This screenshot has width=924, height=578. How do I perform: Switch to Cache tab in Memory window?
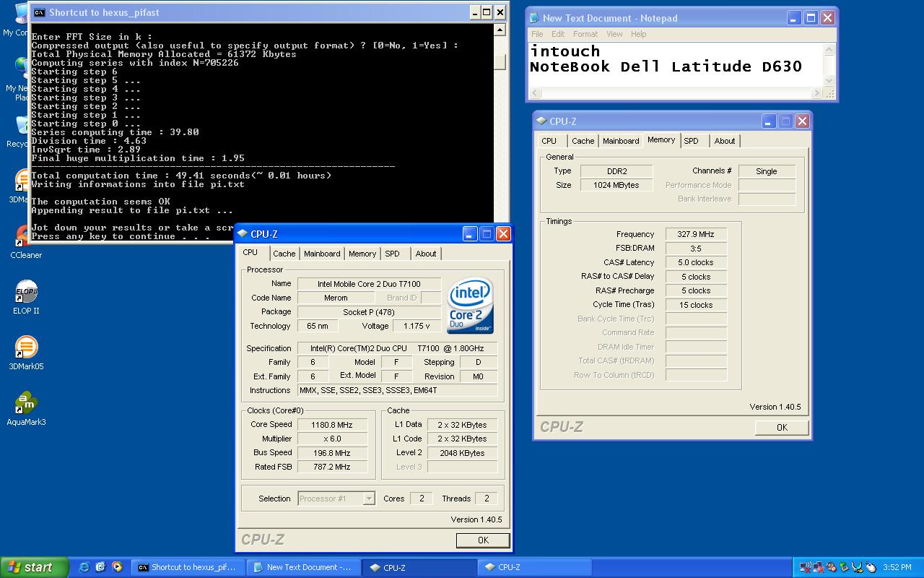tap(583, 141)
